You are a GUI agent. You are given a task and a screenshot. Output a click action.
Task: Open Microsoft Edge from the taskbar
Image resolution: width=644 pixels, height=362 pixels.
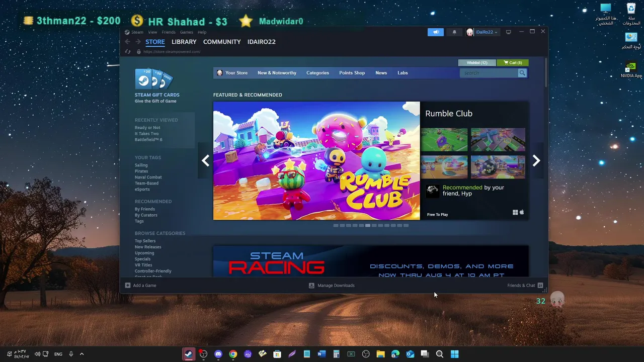[x=395, y=354]
